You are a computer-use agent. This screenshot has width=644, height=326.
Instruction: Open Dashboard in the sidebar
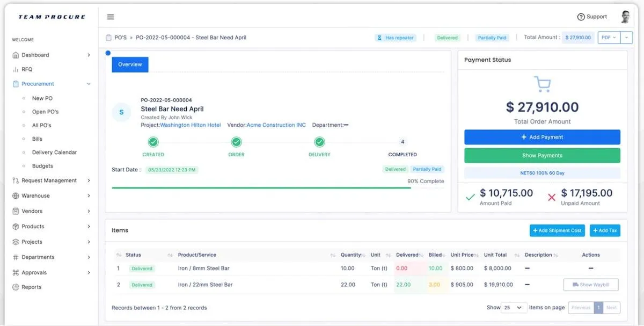pyautogui.click(x=52, y=55)
